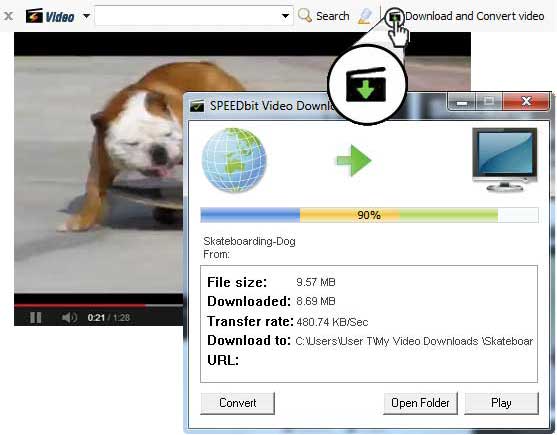Click the Open Folder button
The height and width of the screenshot is (435, 557).
coord(420,403)
